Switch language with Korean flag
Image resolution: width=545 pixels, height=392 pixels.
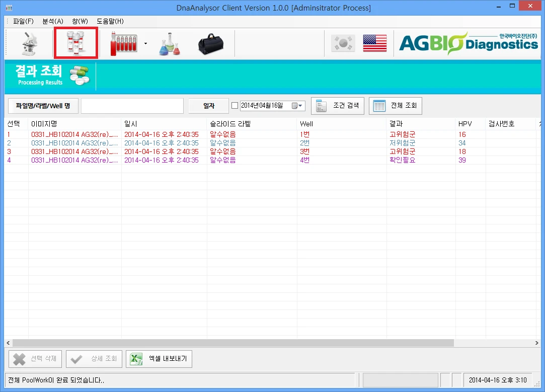pyautogui.click(x=343, y=43)
